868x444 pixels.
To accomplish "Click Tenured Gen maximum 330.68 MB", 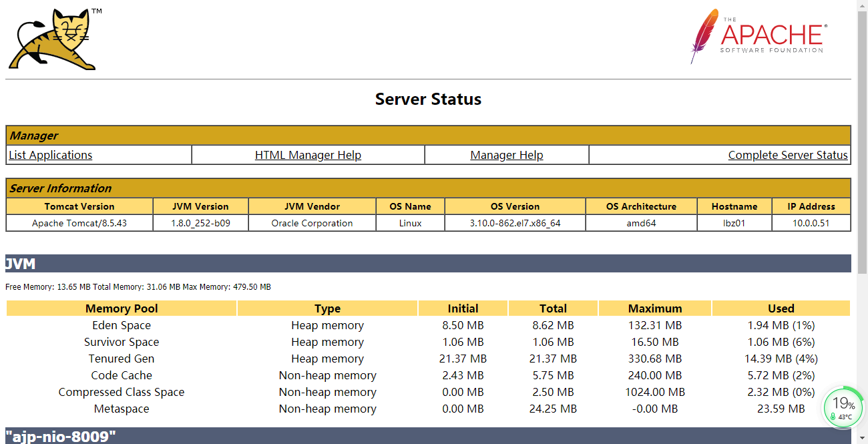I will (655, 359).
